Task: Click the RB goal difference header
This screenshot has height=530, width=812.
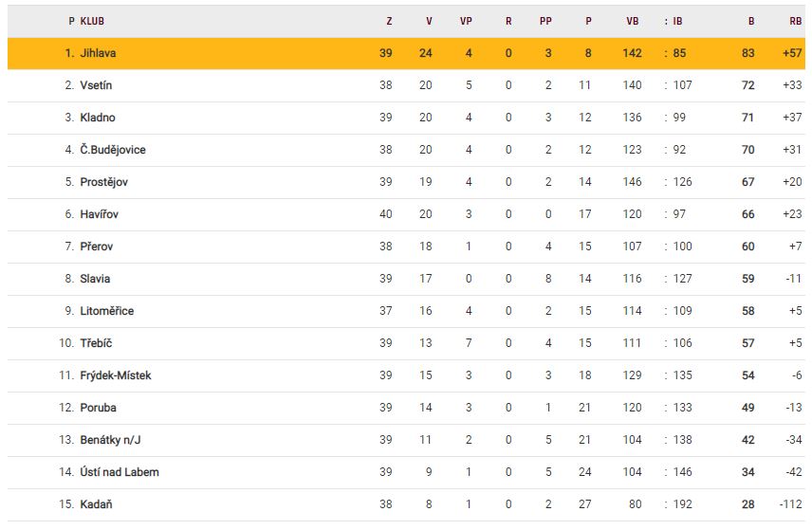Action: coord(795,20)
